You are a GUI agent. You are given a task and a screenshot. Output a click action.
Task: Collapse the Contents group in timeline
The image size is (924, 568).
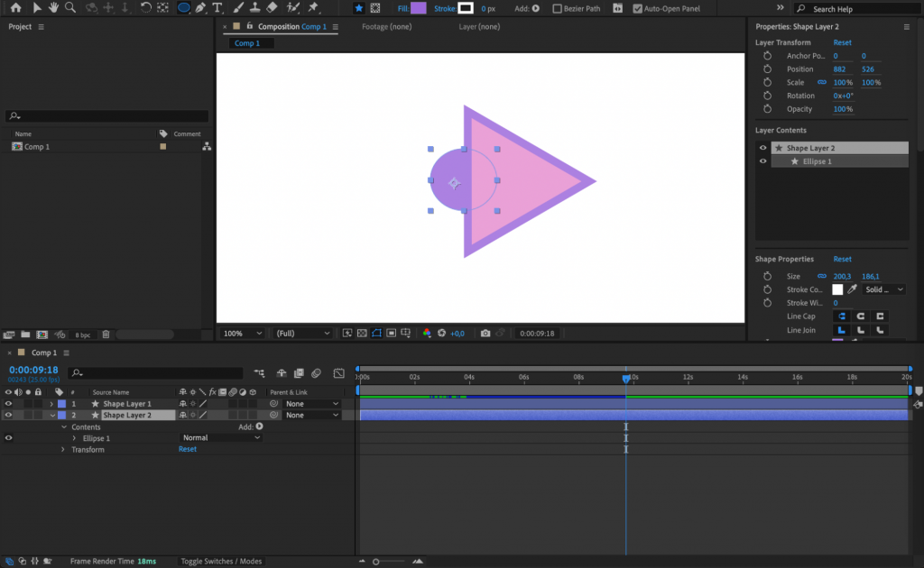(x=65, y=426)
